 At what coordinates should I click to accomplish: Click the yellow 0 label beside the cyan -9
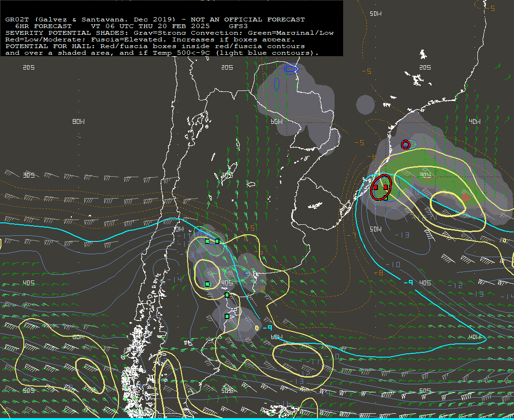coord(257,328)
